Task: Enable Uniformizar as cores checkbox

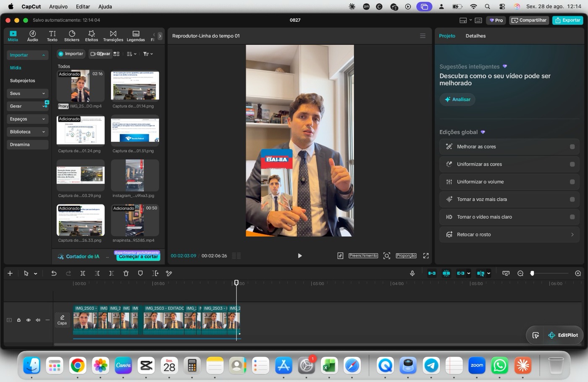Action: point(572,164)
